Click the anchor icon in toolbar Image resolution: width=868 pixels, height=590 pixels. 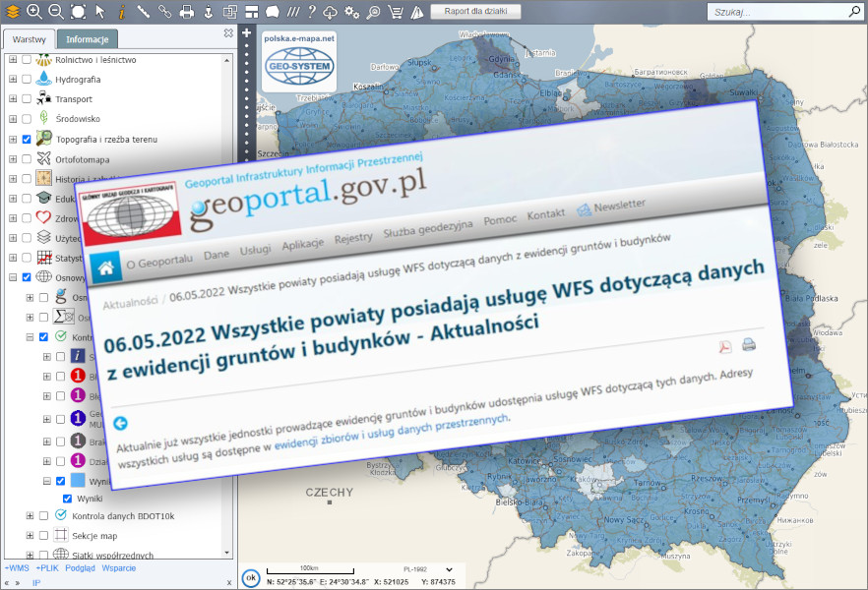coord(209,11)
